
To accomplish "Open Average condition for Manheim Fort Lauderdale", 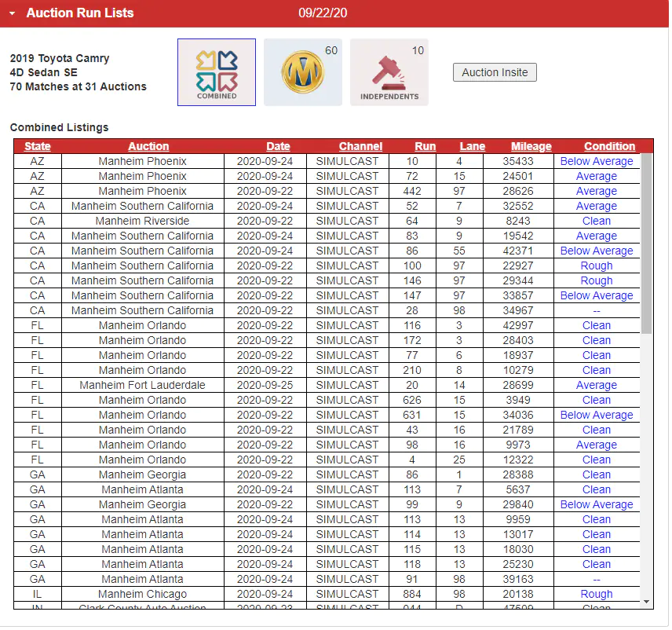I will point(598,386).
